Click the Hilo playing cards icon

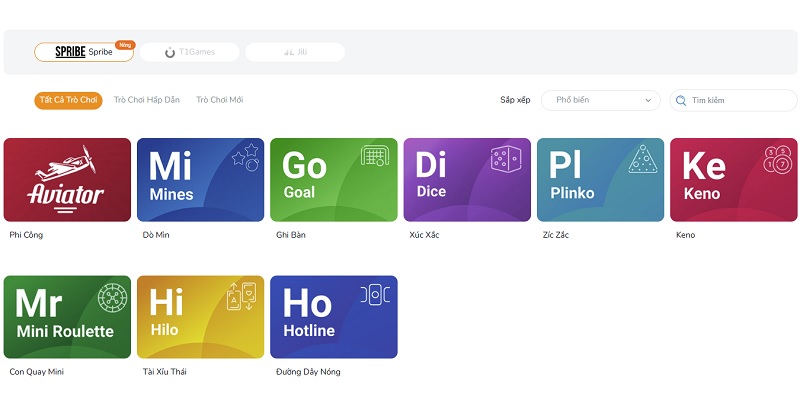(241, 296)
